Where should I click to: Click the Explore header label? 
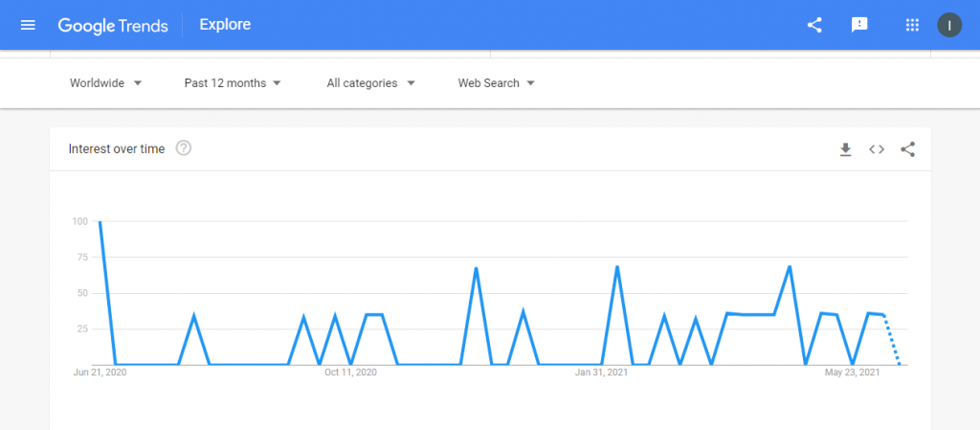[225, 24]
